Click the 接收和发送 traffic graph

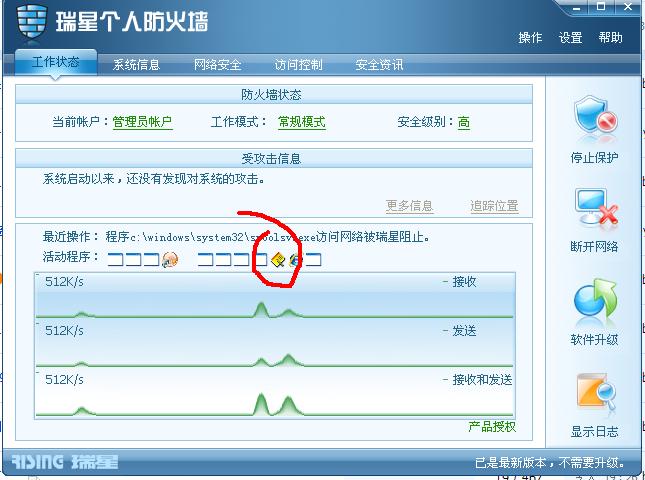pyautogui.click(x=274, y=394)
